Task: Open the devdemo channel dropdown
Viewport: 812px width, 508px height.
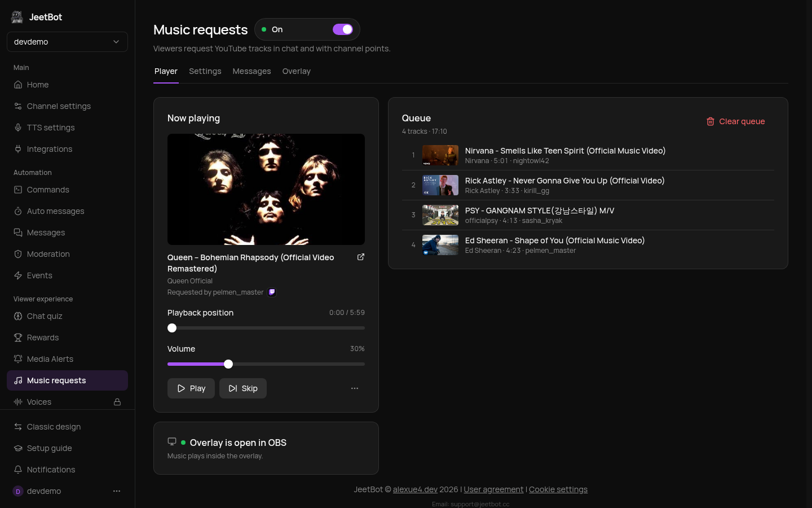Action: click(67, 42)
